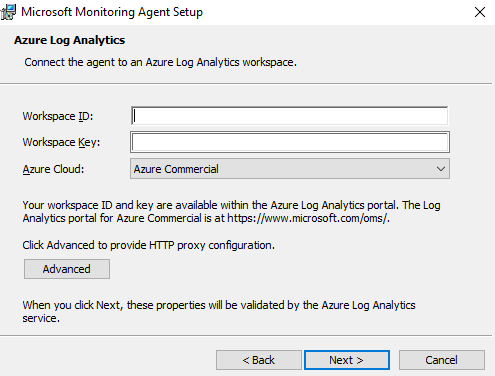495x376 pixels.
Task: Open the Azure Cloud dropdown
Action: pos(290,169)
